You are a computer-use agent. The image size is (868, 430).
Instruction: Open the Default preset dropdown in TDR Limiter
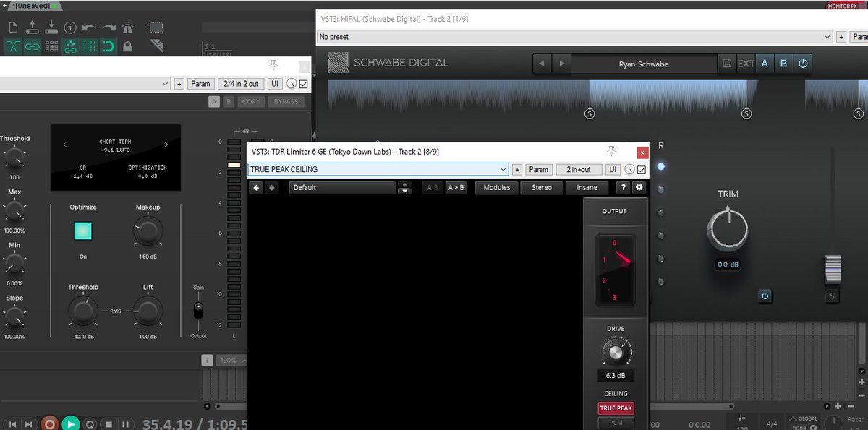pyautogui.click(x=343, y=187)
